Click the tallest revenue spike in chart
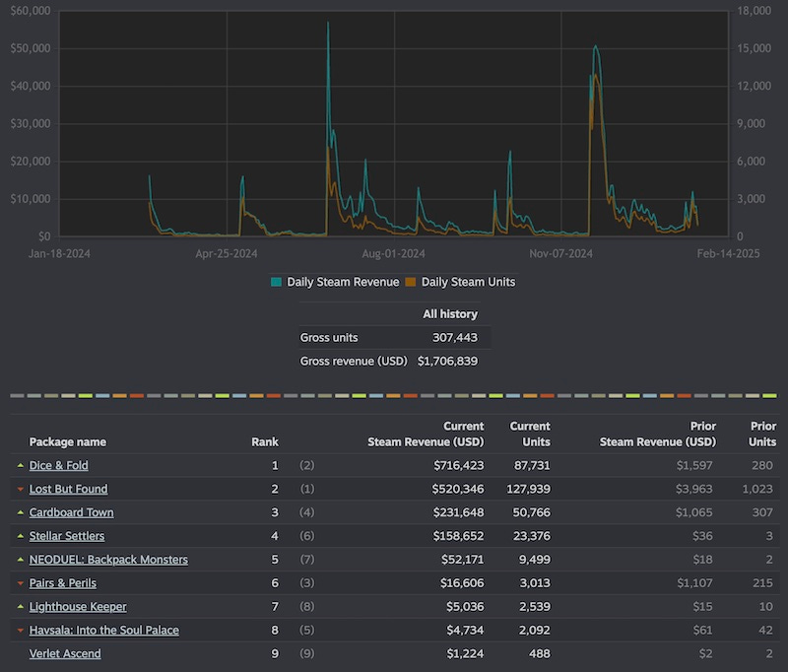Viewport: 788px width, 672px height. pyautogui.click(x=328, y=23)
